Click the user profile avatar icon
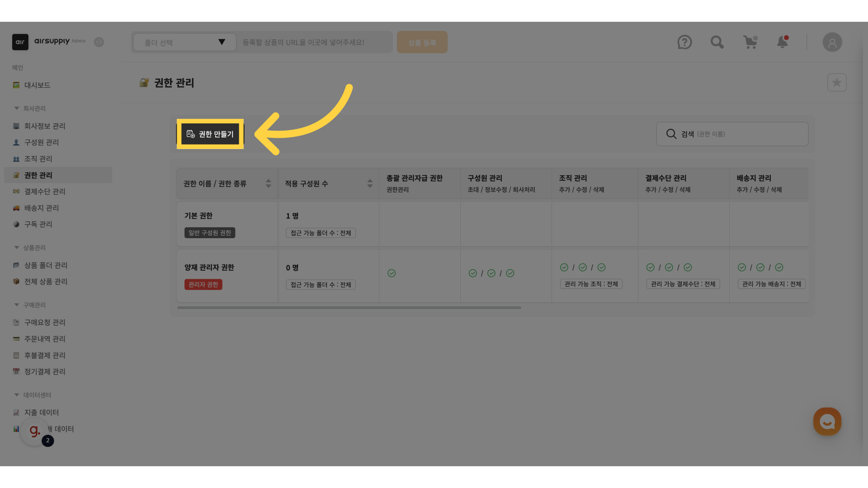The height and width of the screenshot is (488, 868). (832, 42)
